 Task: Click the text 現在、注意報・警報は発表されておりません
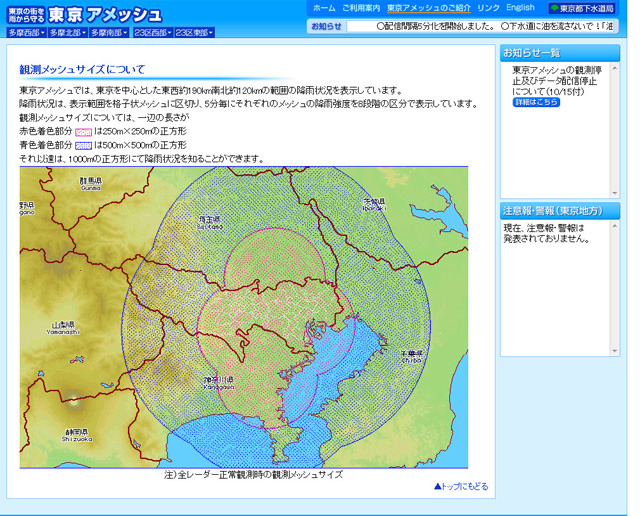click(x=546, y=233)
